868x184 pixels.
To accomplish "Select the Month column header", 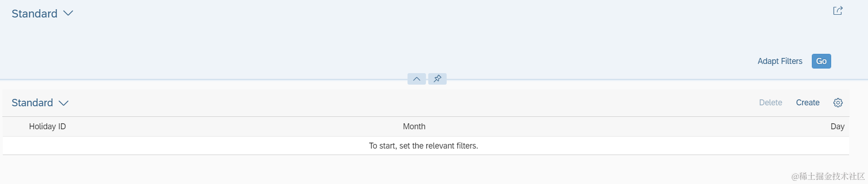I will click(x=414, y=126).
